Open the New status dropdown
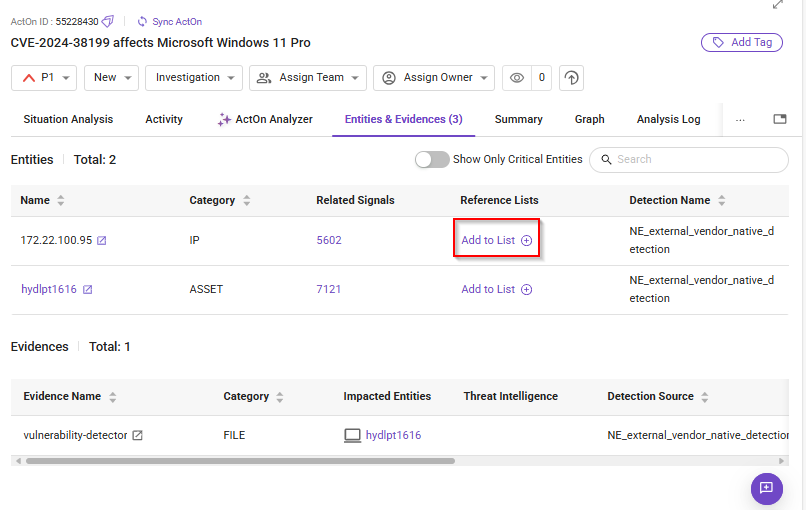806x510 pixels. coord(112,78)
